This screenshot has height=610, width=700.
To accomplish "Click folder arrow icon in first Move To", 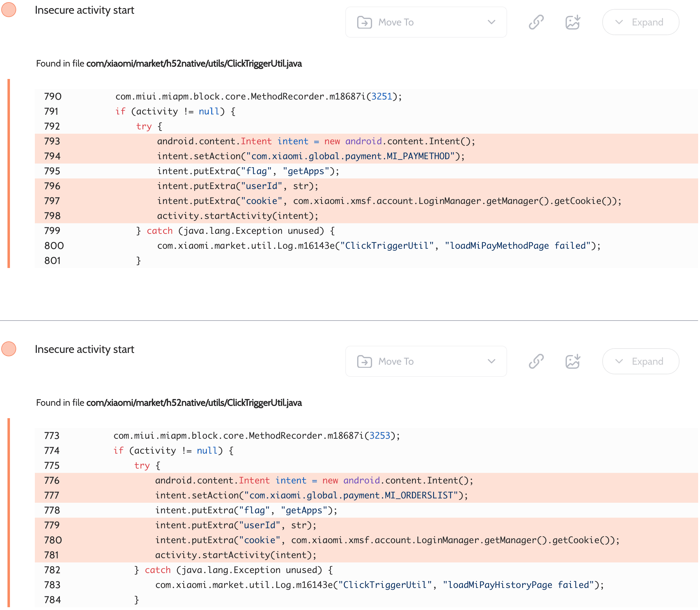I will click(x=365, y=22).
